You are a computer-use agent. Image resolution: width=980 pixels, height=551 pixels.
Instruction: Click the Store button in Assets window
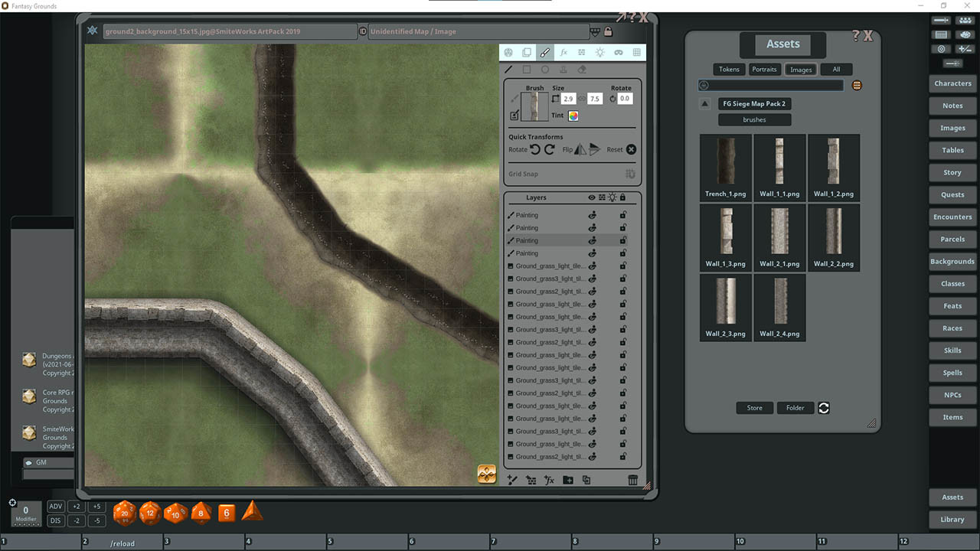tap(754, 407)
